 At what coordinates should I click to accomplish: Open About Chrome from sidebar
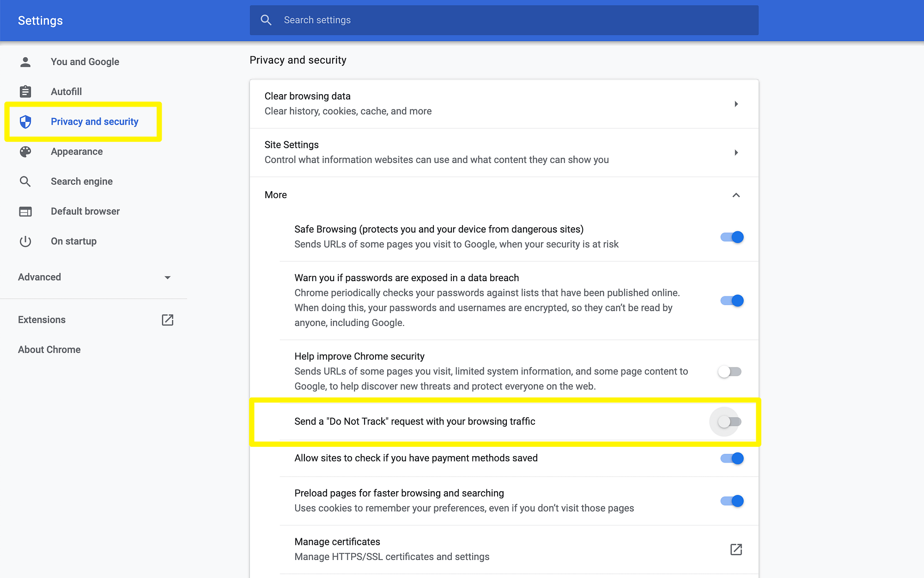point(49,349)
